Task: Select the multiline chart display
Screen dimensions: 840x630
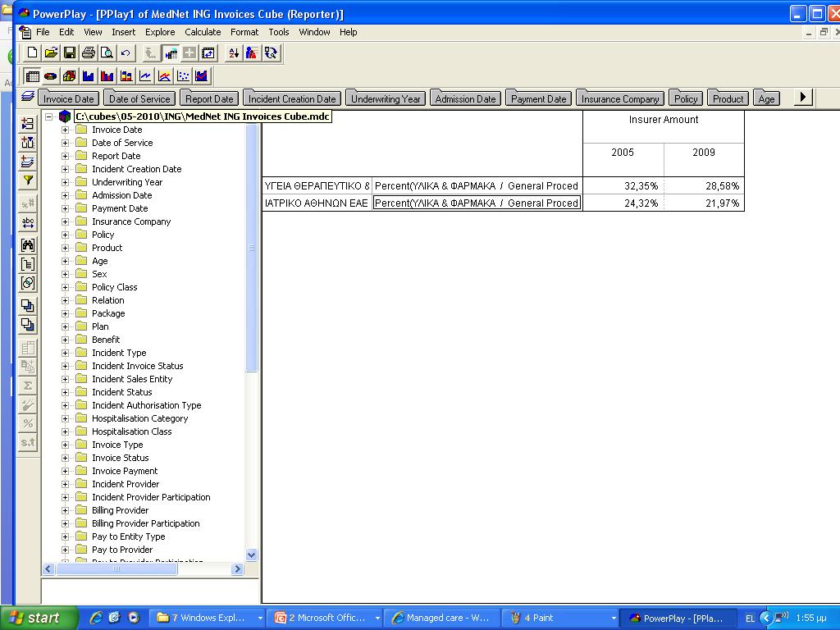Action: (164, 76)
